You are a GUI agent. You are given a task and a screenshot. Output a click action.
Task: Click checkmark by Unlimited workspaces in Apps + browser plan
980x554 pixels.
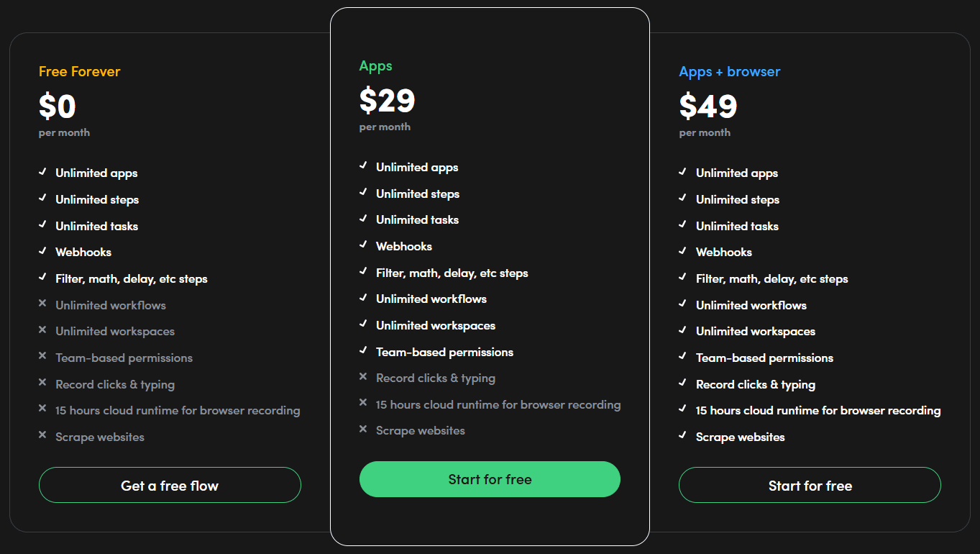tap(682, 330)
